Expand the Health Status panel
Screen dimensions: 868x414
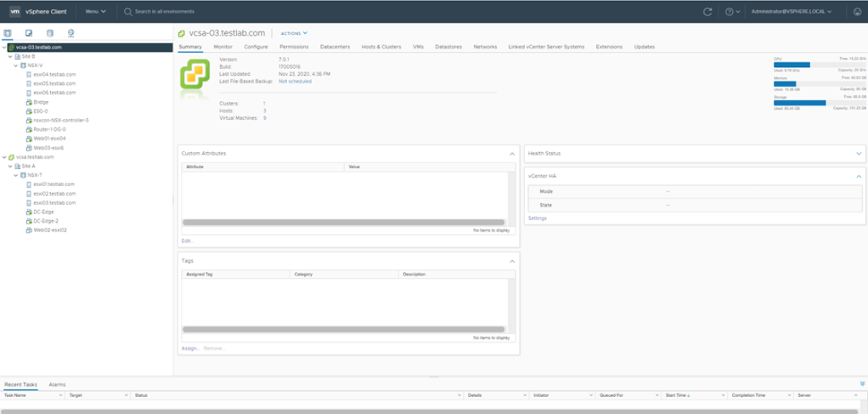859,154
